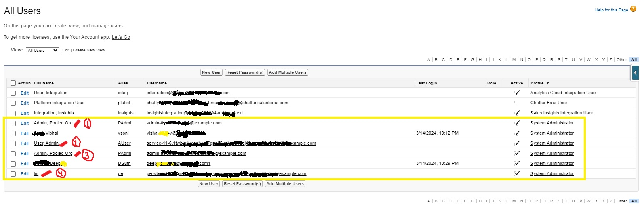644x213 pixels.
Task: Click Reset Password(s) button above the table
Action: click(x=245, y=72)
